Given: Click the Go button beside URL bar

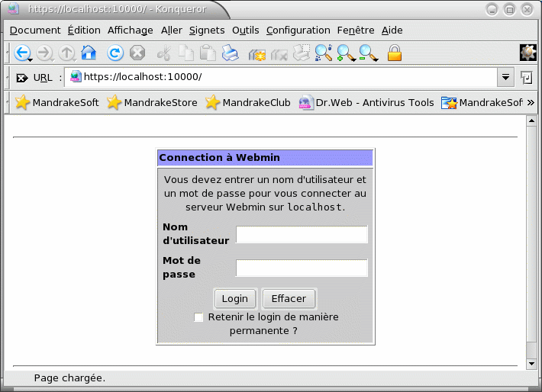Looking at the screenshot, I should click(527, 78).
